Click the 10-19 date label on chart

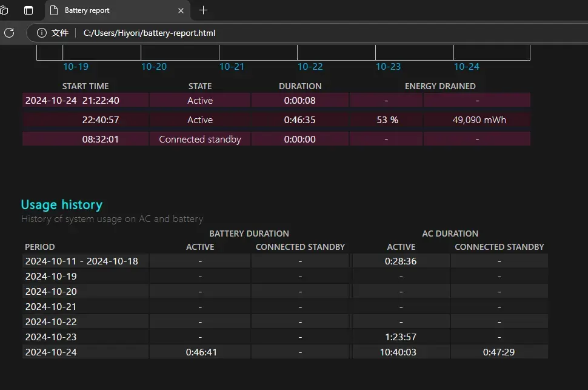(x=76, y=67)
